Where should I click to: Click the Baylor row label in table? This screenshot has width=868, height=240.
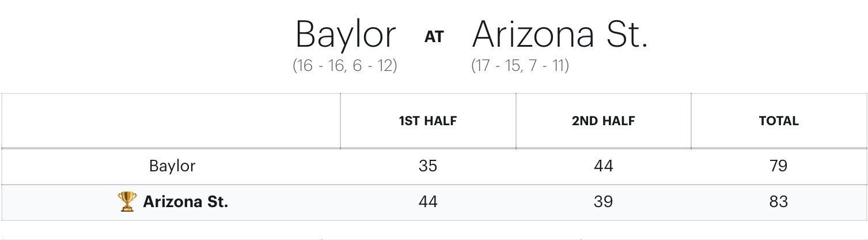click(x=172, y=166)
